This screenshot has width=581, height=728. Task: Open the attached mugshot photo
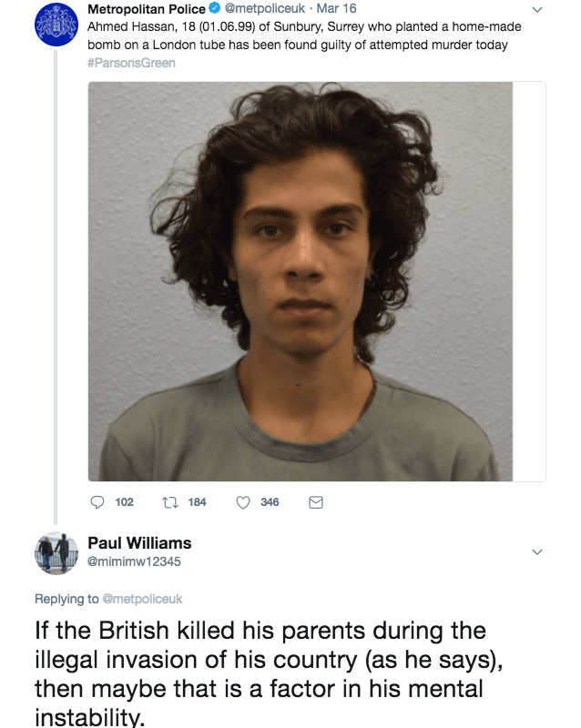(301, 281)
